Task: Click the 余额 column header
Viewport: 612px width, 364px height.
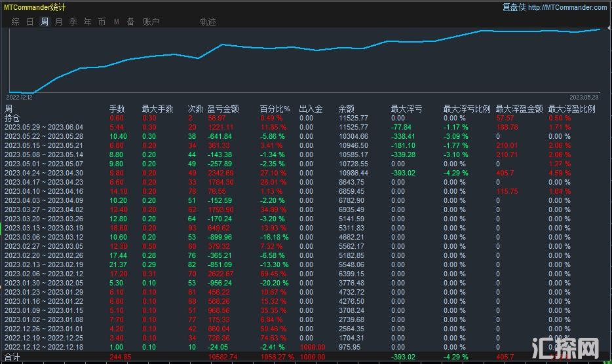Action: click(x=346, y=109)
